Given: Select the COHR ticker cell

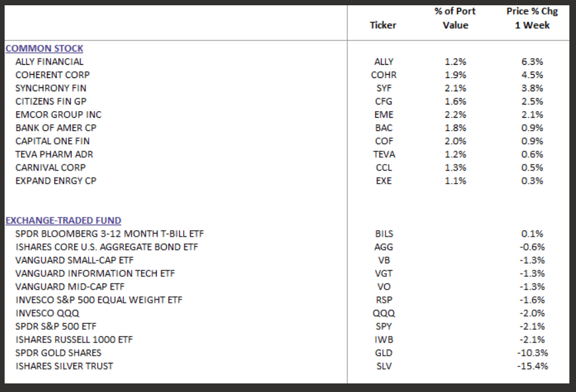Looking at the screenshot, I should [x=384, y=75].
